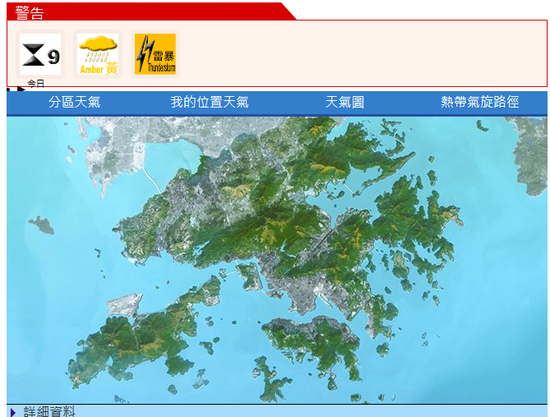
Task: Open the Thunderstorm warning icon
Action: [x=155, y=54]
